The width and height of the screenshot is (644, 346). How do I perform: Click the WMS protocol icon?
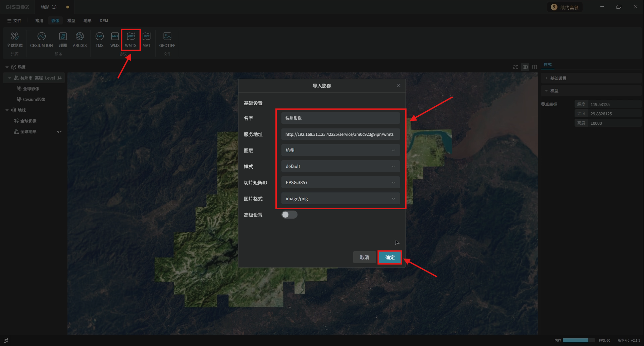115,40
